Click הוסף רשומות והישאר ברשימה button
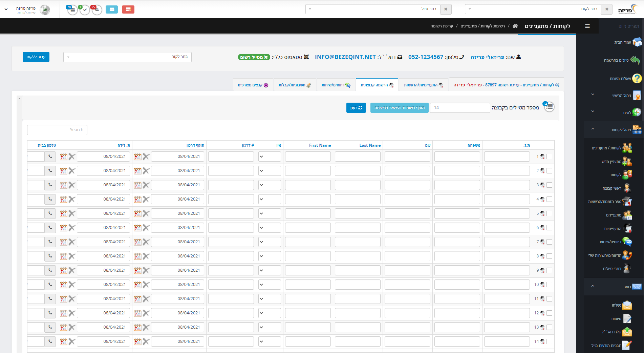 click(x=399, y=108)
